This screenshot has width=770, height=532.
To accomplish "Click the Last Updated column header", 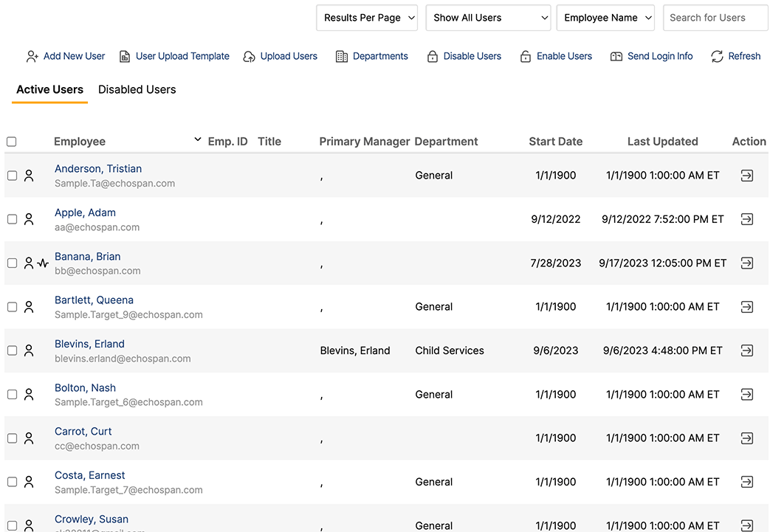I will tap(662, 142).
